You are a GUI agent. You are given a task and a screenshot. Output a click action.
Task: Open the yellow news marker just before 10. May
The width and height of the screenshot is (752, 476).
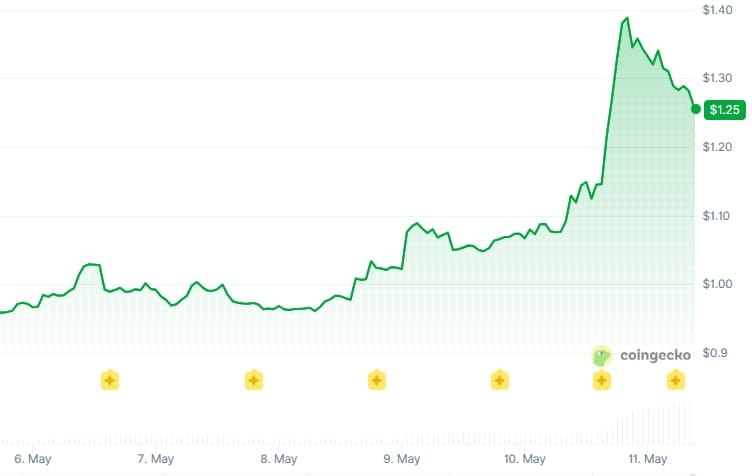(500, 380)
